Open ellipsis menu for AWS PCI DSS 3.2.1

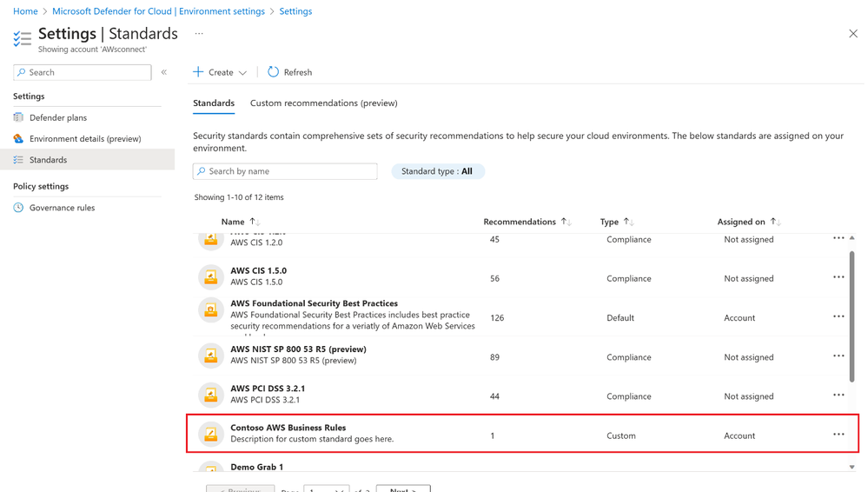pos(838,395)
